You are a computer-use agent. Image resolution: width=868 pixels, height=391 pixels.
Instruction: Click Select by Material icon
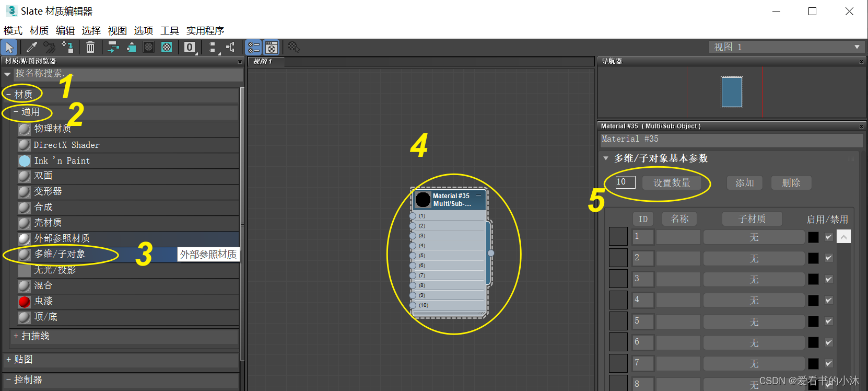(x=294, y=47)
